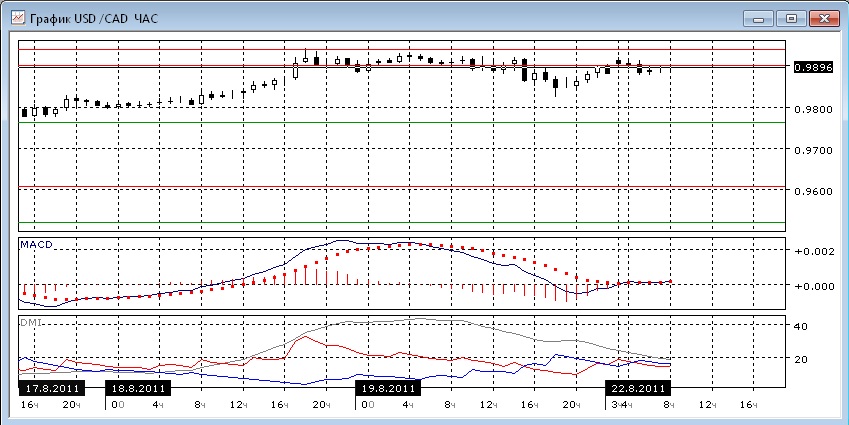
Task: Click the 0.9800 price axis label
Action: [x=812, y=109]
